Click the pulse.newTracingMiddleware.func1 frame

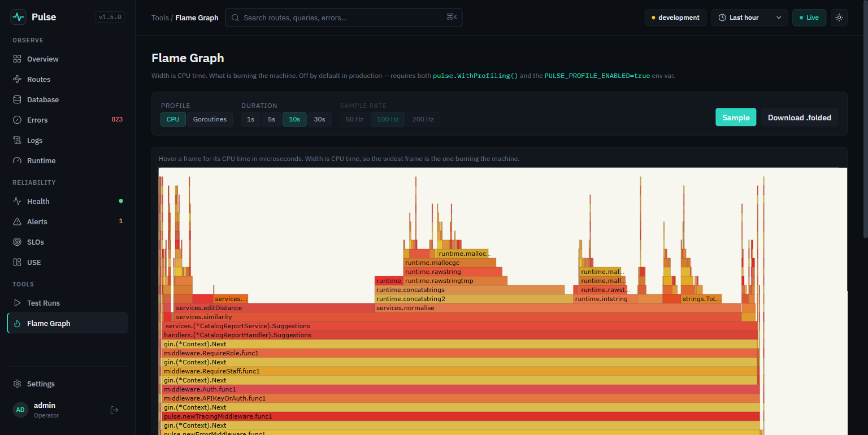[x=461, y=416]
